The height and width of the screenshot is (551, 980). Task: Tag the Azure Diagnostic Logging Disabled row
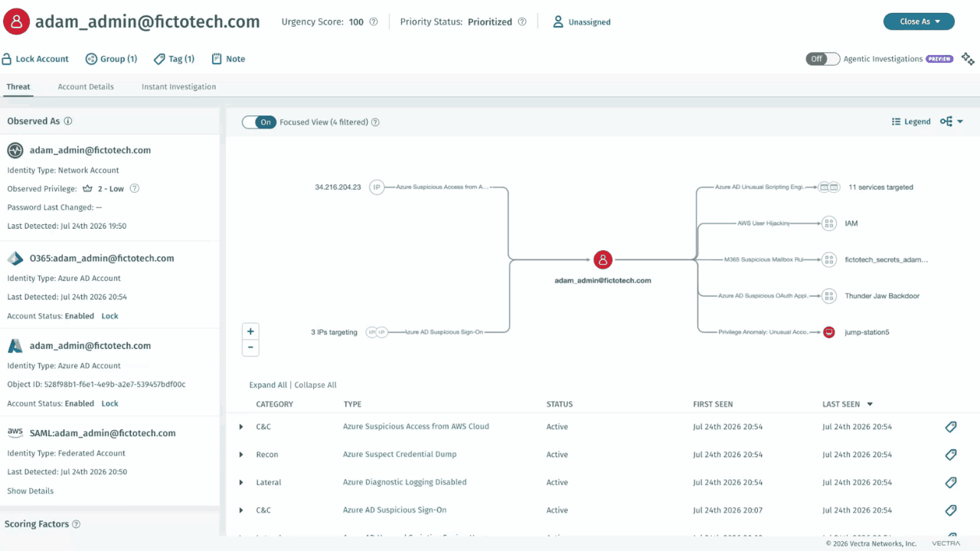pos(951,483)
